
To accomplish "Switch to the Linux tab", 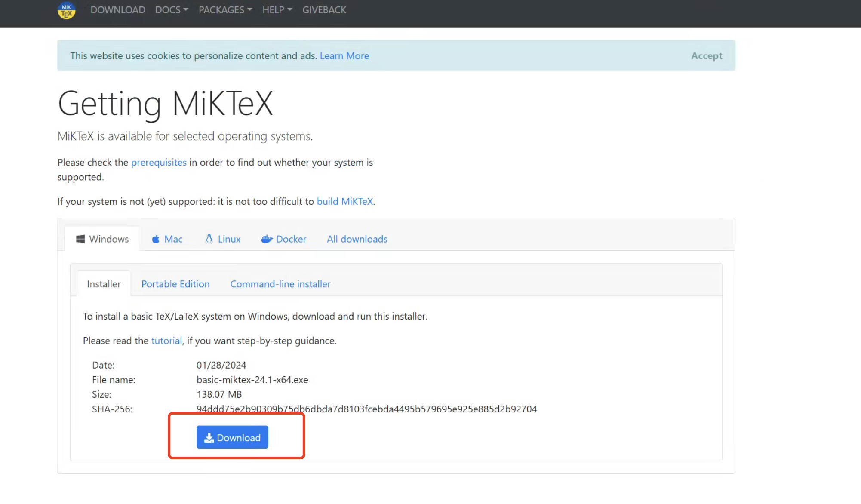I will tap(223, 239).
